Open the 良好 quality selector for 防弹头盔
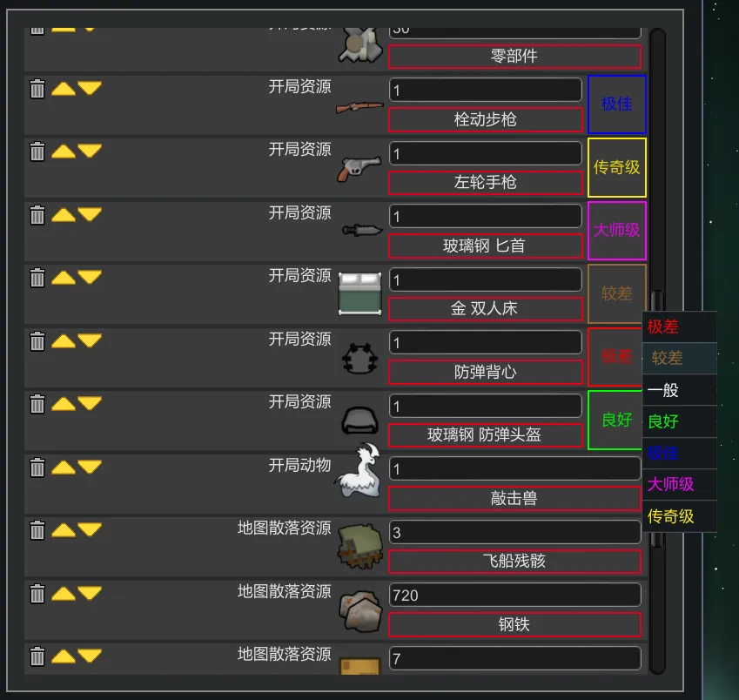The image size is (739, 700). tap(615, 420)
